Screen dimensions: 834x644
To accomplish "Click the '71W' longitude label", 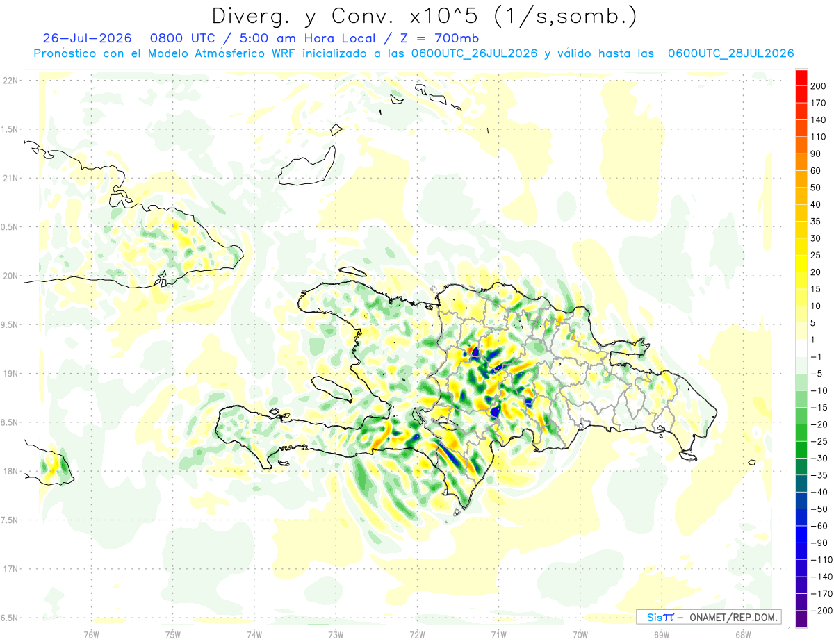I will coord(498,634).
